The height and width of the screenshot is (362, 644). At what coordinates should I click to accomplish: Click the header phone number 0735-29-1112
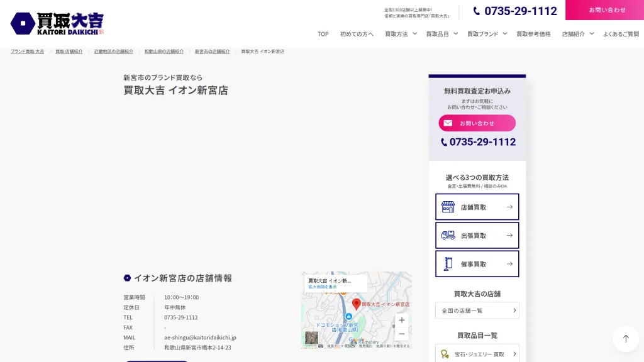click(520, 11)
